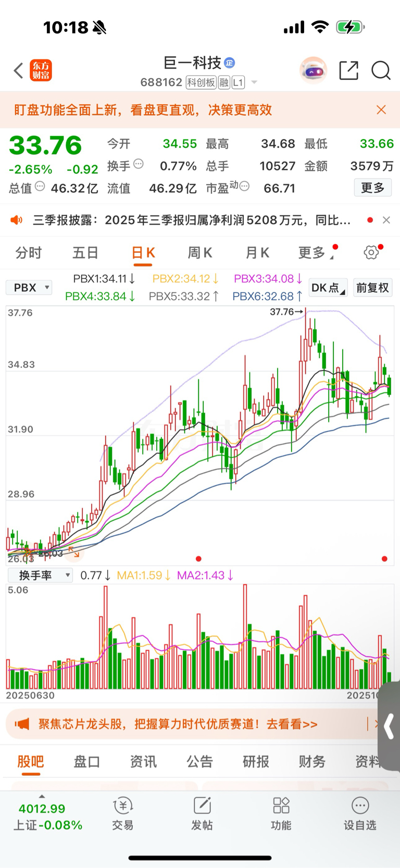Image resolution: width=400 pixels, height=868 pixels.
Task: Tap the speaker announcement icon
Action: click(x=17, y=220)
